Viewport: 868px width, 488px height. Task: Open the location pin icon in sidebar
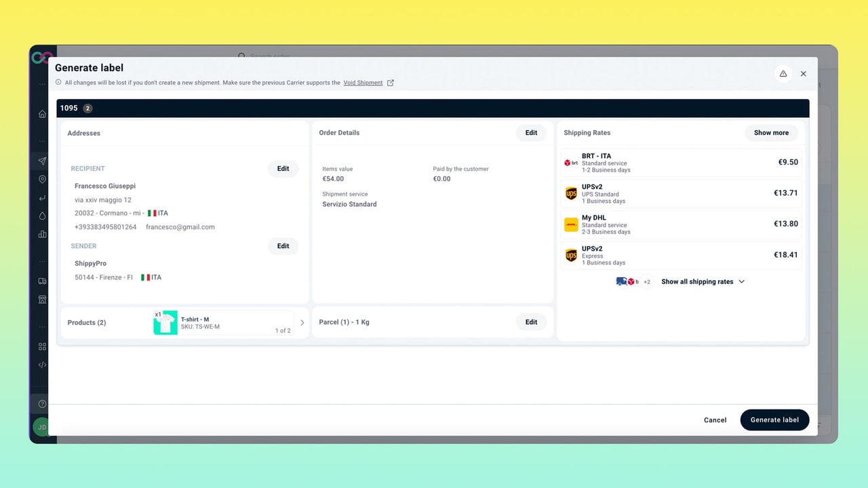(x=42, y=180)
